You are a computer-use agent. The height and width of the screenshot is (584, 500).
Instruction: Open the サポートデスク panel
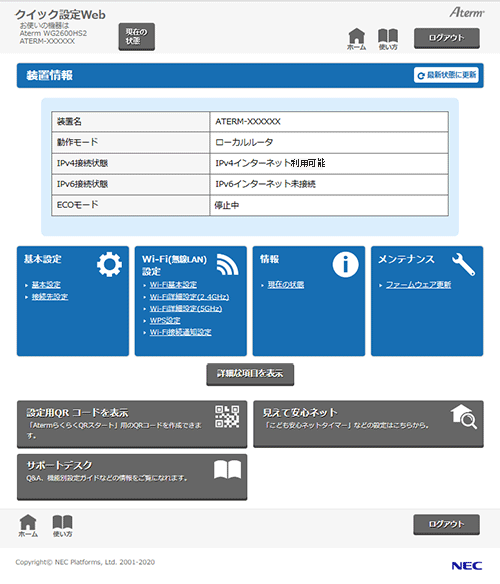click(132, 477)
